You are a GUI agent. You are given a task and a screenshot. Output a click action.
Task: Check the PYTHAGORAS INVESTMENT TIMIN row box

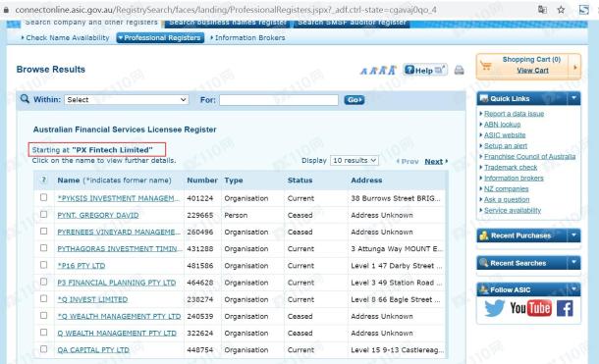pyautogui.click(x=43, y=248)
